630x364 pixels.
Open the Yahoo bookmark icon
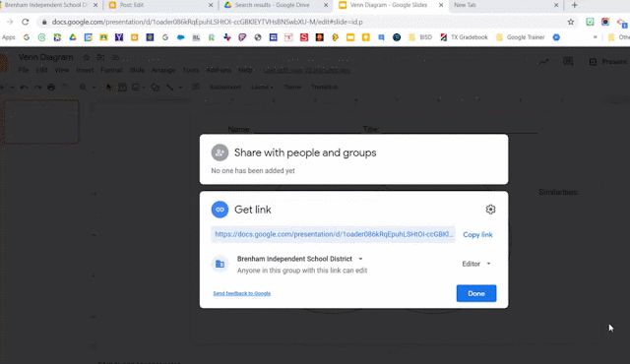119,37
